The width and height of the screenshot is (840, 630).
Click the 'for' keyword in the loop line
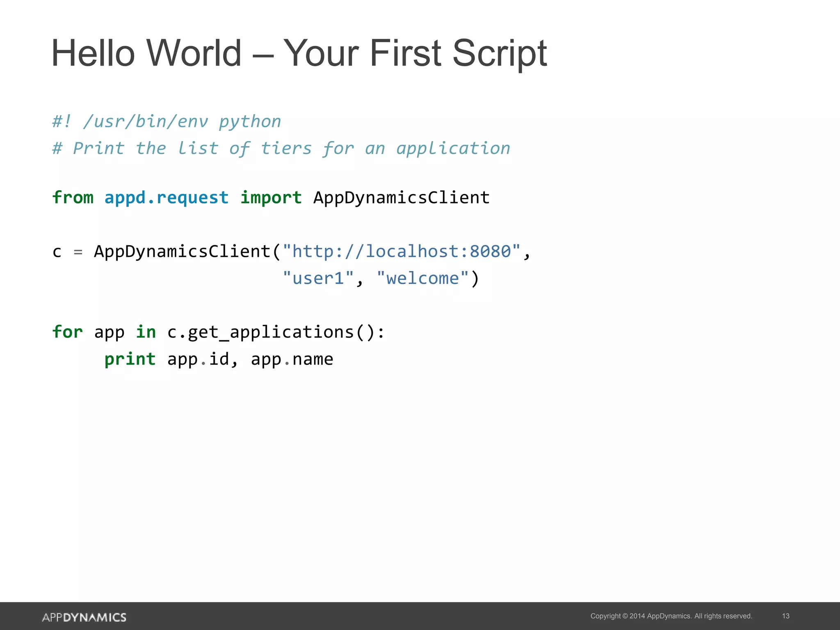68,332
